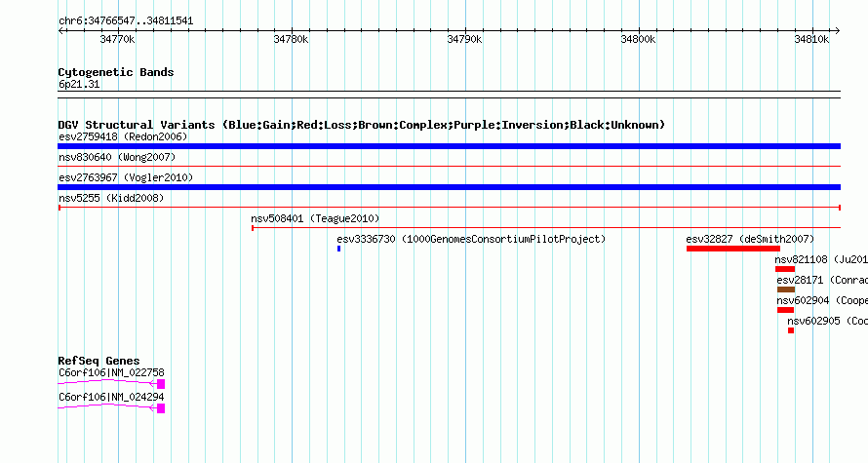
Task: Open the nsv830640 (Wong2007) label
Action: 117,157
